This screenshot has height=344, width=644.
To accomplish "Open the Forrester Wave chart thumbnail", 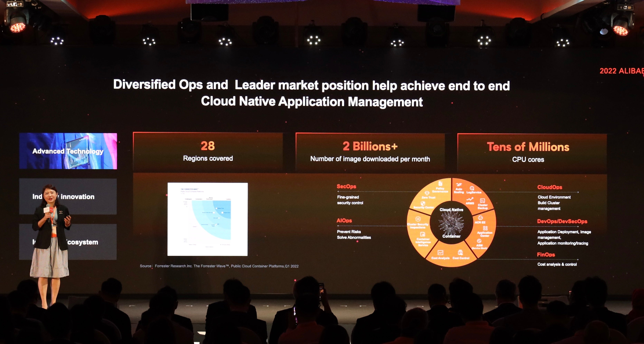I will 208,219.
